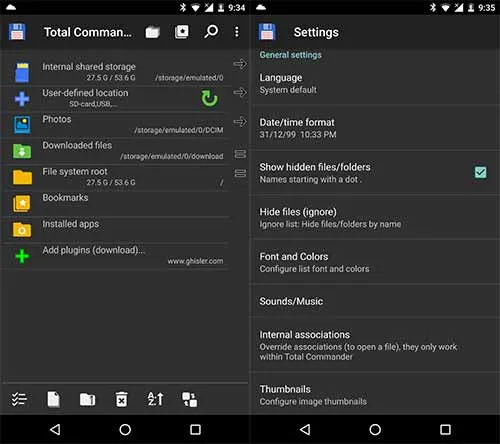Tap Android Home button under Total Commander
The width and height of the screenshot is (500, 444).
[x=125, y=430]
